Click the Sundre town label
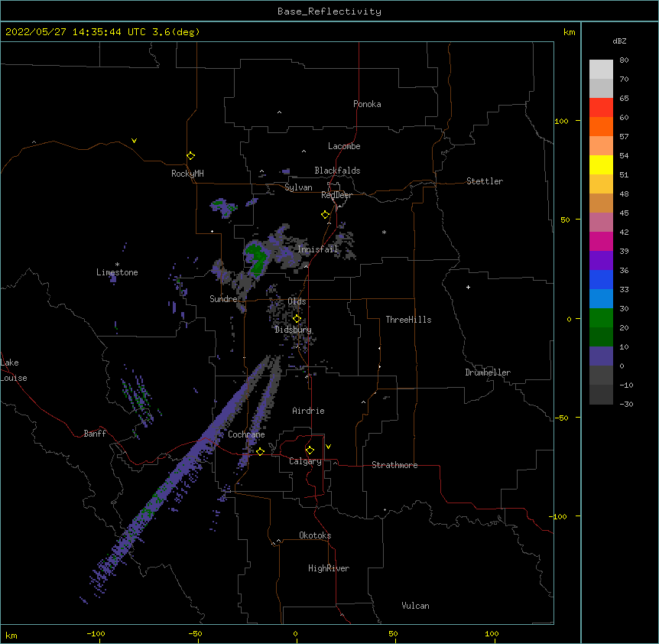Image resolution: width=659 pixels, height=644 pixels. (x=223, y=299)
